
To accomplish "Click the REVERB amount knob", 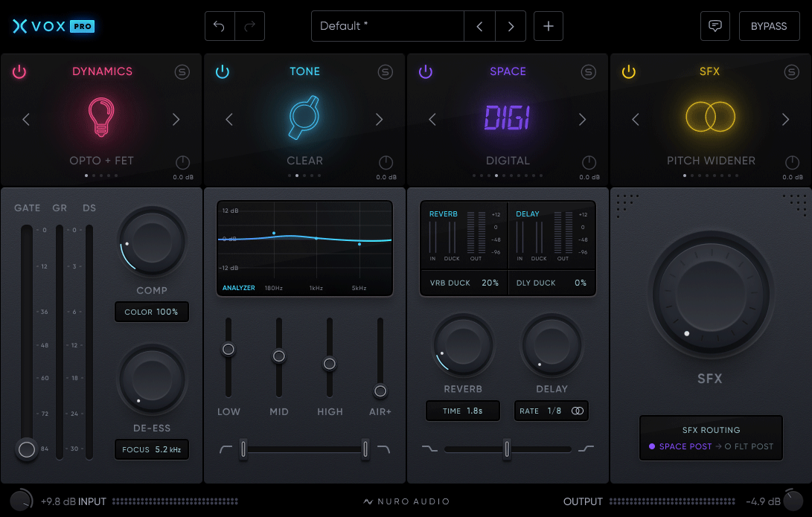I will pyautogui.click(x=463, y=345).
